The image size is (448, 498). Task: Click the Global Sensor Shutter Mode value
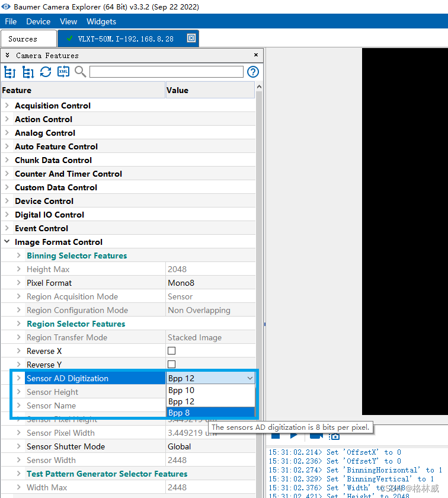(210, 446)
